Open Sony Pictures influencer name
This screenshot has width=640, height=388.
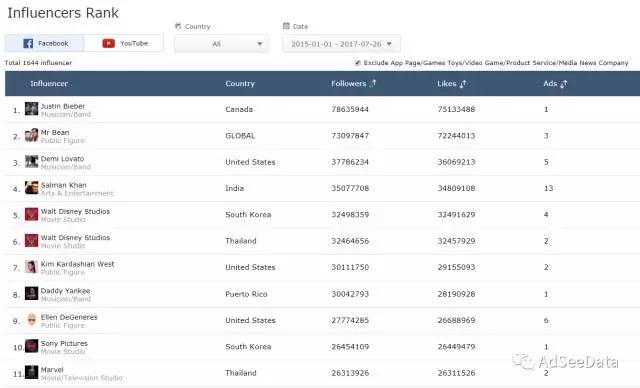64,344
